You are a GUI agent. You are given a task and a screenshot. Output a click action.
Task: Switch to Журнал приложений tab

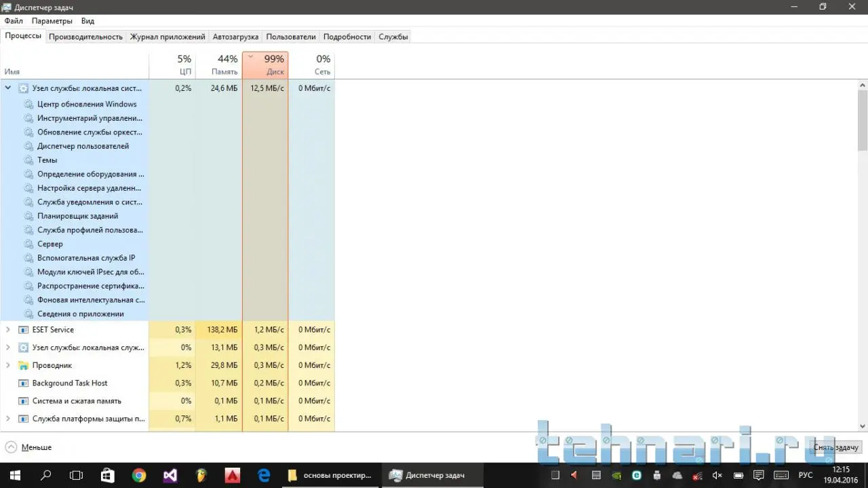click(x=167, y=37)
